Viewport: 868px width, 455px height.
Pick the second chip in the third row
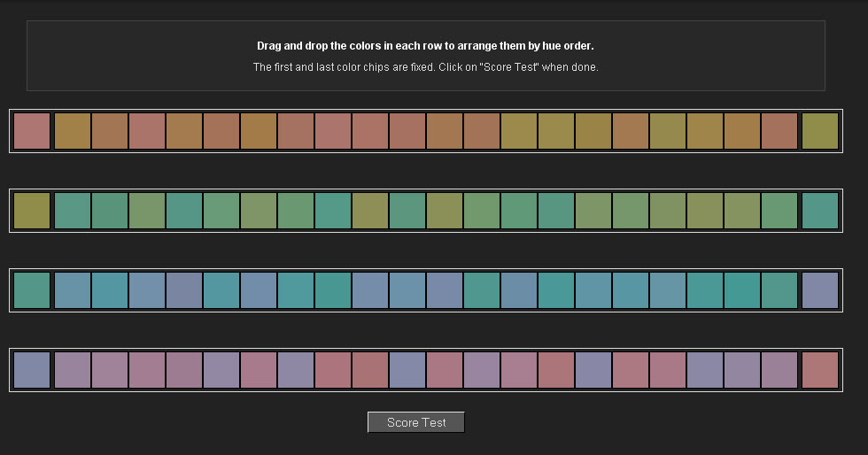[x=73, y=290]
